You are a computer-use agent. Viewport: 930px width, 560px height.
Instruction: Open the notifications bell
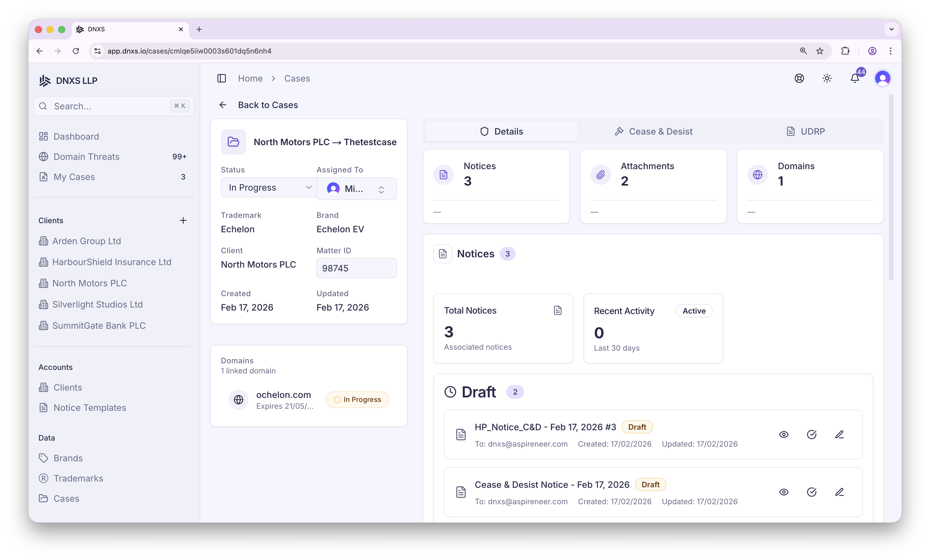coord(854,79)
